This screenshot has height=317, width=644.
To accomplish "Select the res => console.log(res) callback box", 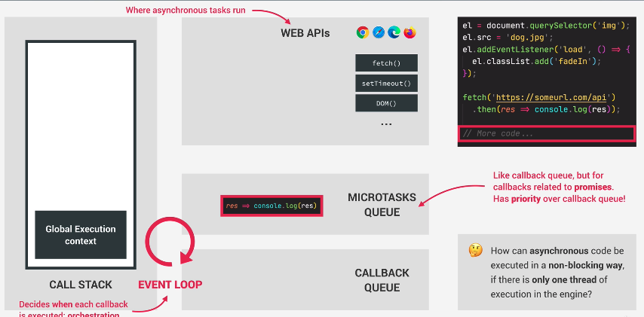I will 271,206.
